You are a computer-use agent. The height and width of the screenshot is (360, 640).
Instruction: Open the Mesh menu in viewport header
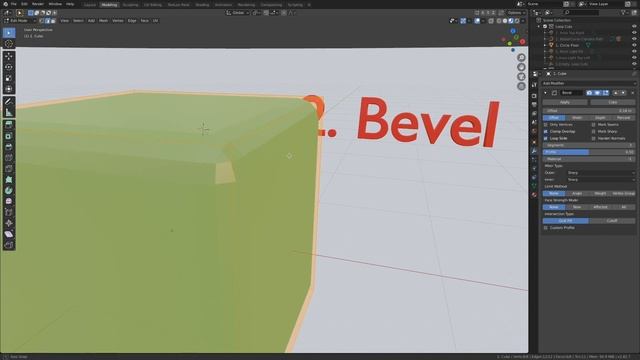[x=104, y=20]
